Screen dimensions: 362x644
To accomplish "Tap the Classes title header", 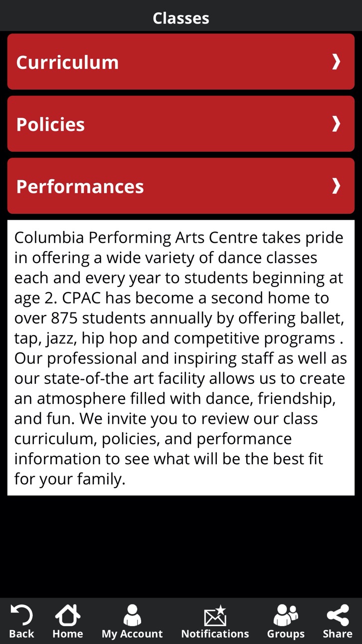I will [181, 18].
